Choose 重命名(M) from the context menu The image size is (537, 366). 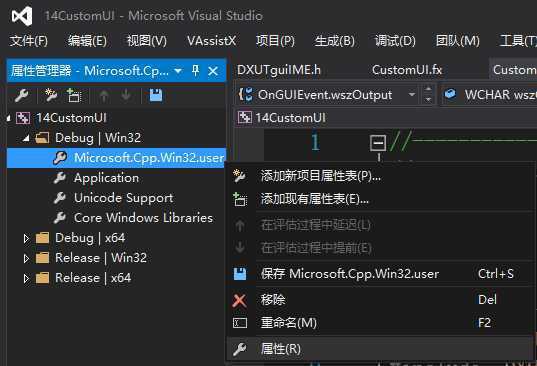(380, 323)
